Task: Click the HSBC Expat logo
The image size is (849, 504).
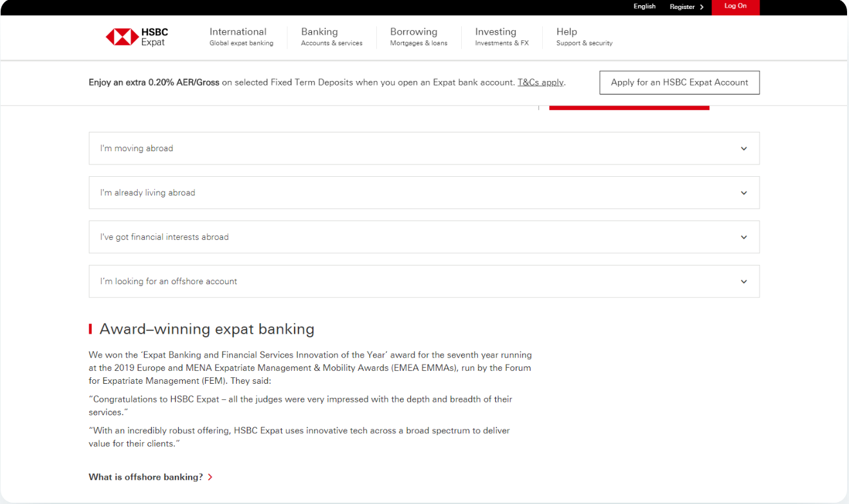Action: point(137,37)
